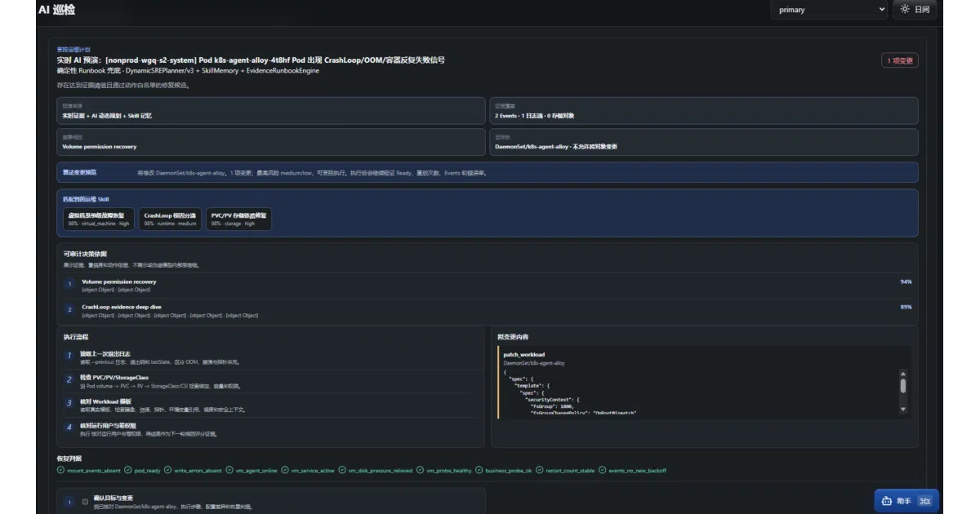980x514 pixels.
Task: Select the CrashLoop 根因分流 skill card
Action: coord(170,219)
